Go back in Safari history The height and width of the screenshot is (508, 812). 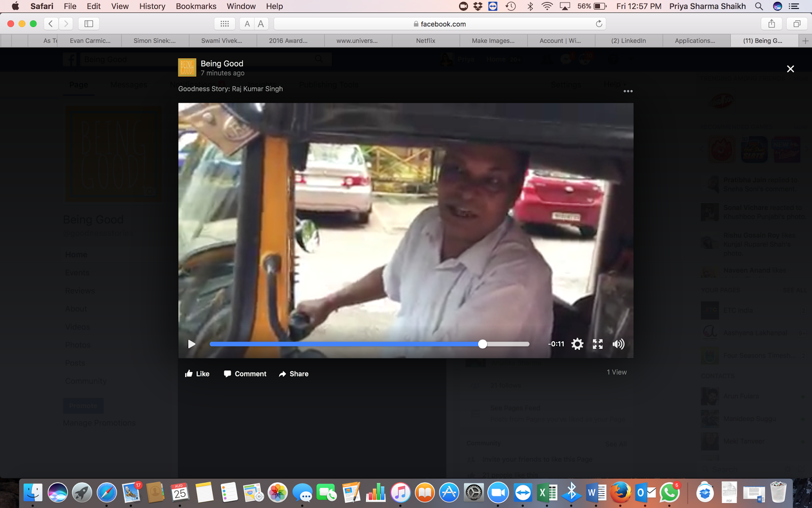point(51,23)
